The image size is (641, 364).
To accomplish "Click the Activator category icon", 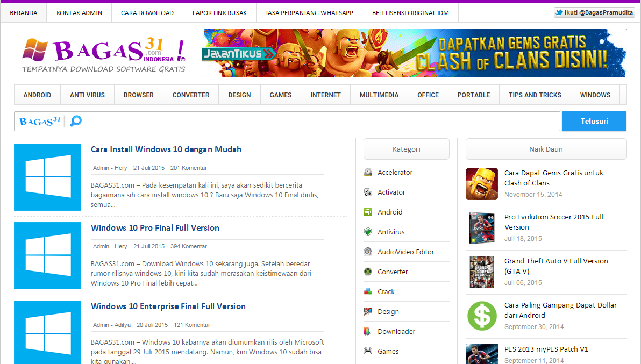I will (x=368, y=192).
